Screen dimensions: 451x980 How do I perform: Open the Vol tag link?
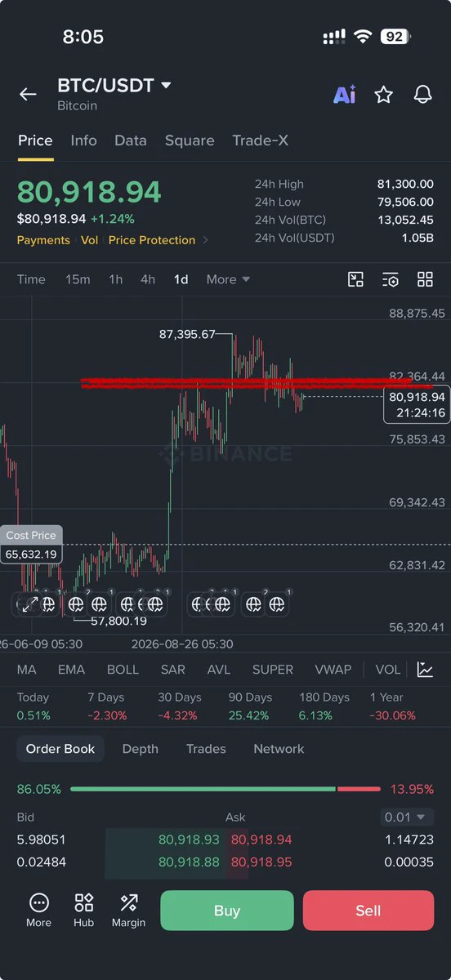pyautogui.click(x=89, y=240)
